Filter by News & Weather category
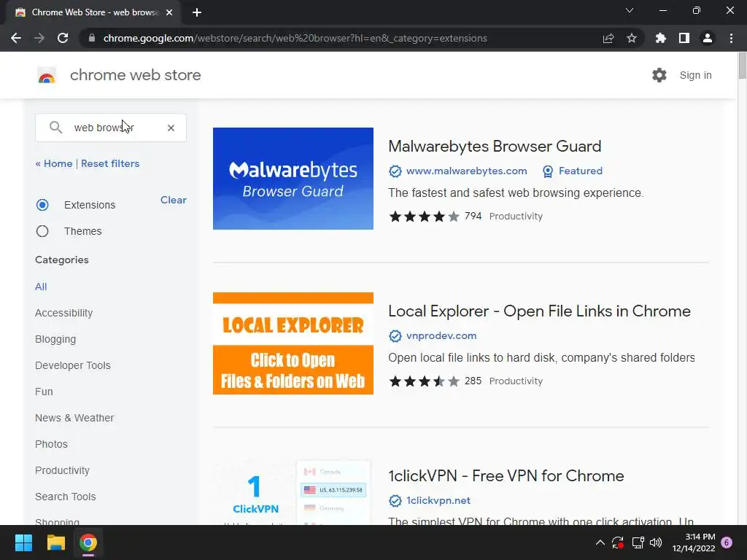Screen dimensions: 747x560 [x=74, y=418]
